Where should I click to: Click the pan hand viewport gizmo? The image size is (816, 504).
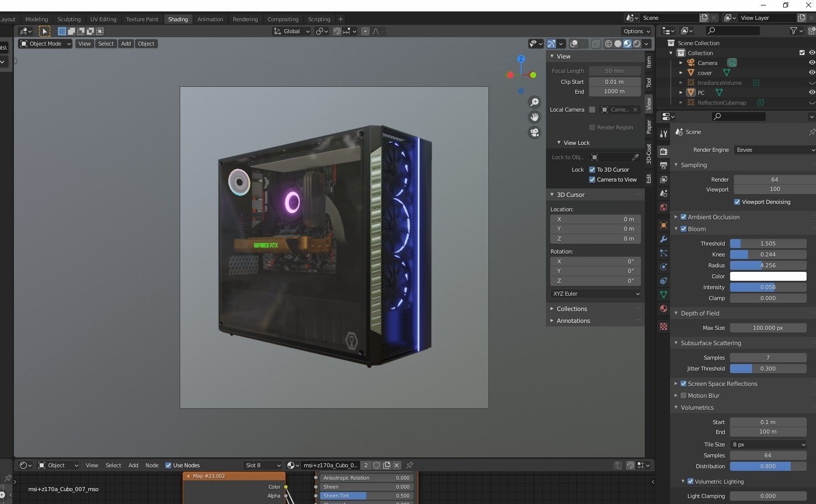coord(535,117)
